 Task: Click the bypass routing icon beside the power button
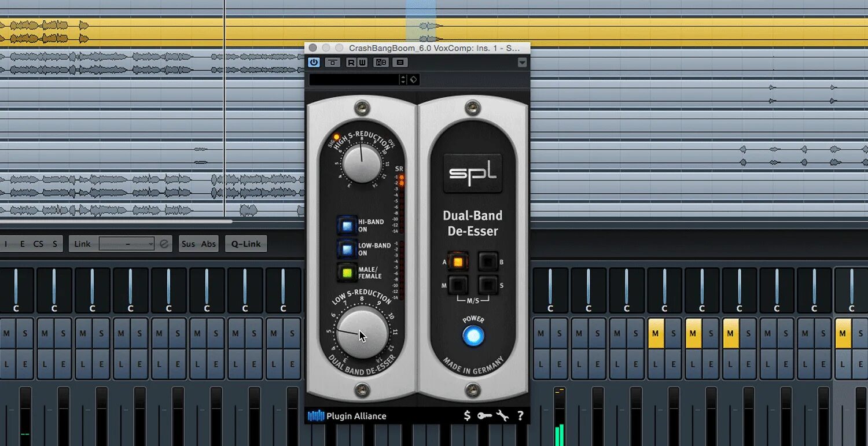332,62
